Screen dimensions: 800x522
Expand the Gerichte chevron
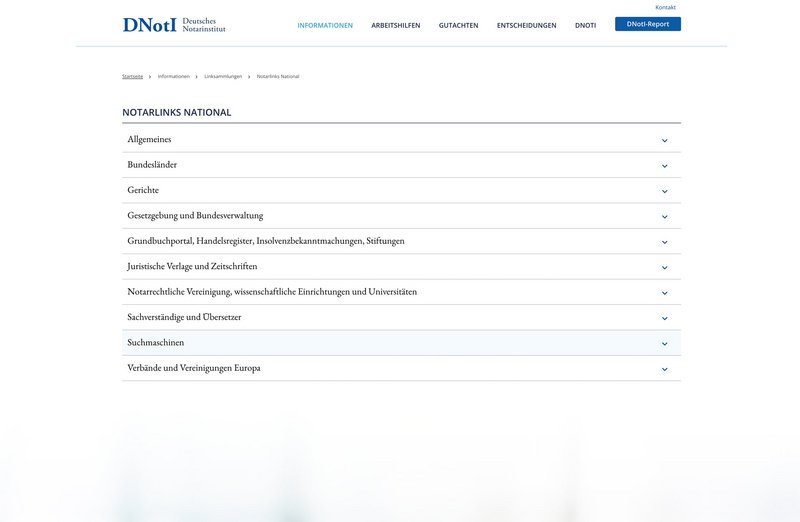tap(664, 191)
